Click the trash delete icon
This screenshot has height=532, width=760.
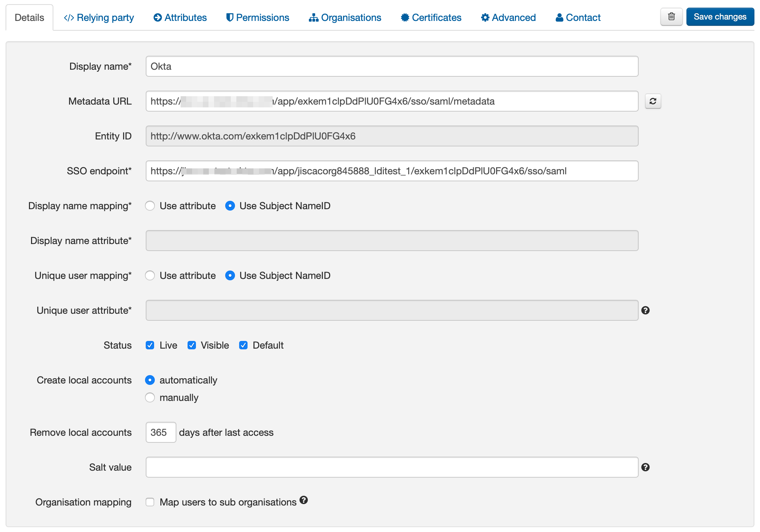(671, 16)
